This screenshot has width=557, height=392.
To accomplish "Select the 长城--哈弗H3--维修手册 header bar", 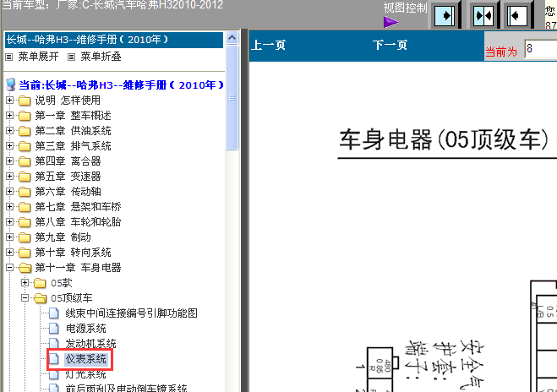I will coord(114,40).
